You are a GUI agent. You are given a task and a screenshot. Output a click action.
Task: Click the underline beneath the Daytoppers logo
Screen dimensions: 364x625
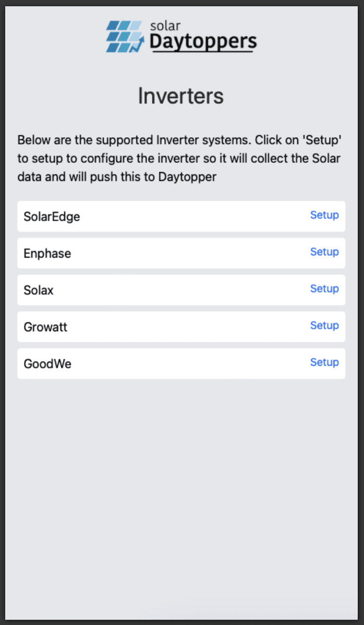click(203, 52)
